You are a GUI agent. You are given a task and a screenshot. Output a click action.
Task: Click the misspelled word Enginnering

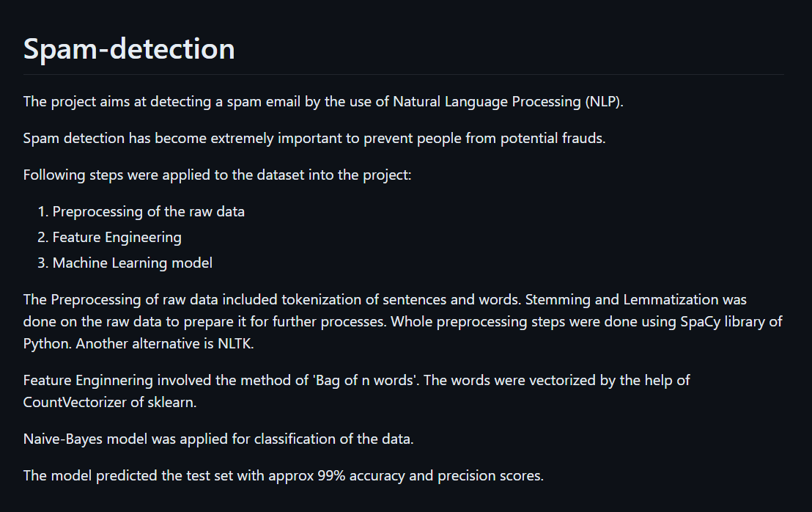114,381
